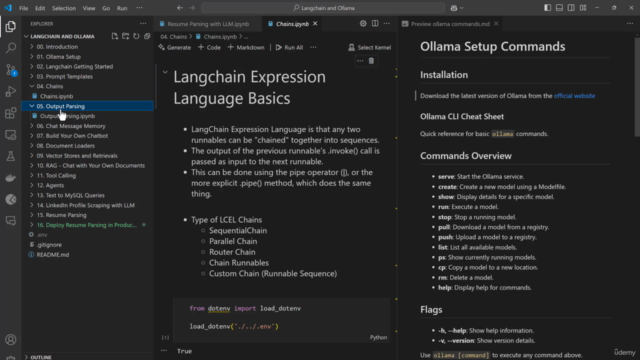
Task: Open notebook toolbar more actions ellipsis
Action: [x=313, y=47]
